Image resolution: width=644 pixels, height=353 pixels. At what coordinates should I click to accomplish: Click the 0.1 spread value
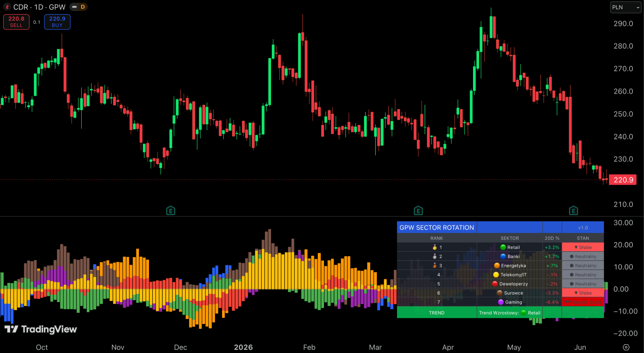(x=37, y=22)
